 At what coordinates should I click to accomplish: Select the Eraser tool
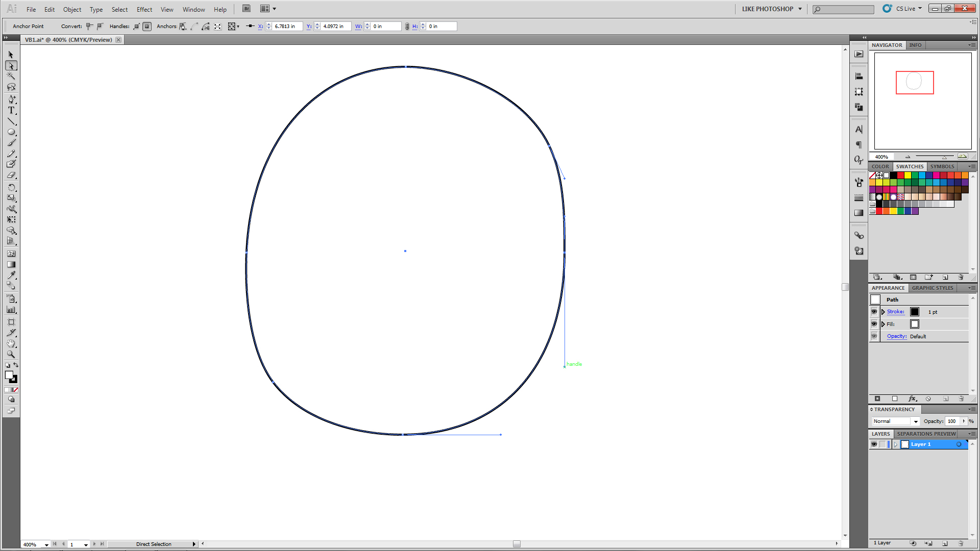point(11,175)
